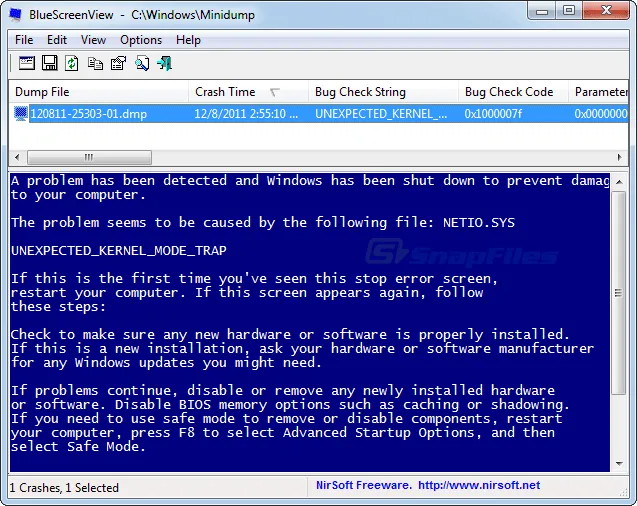Sort by the Bug Check Code column
The height and width of the screenshot is (506, 637).
point(513,92)
